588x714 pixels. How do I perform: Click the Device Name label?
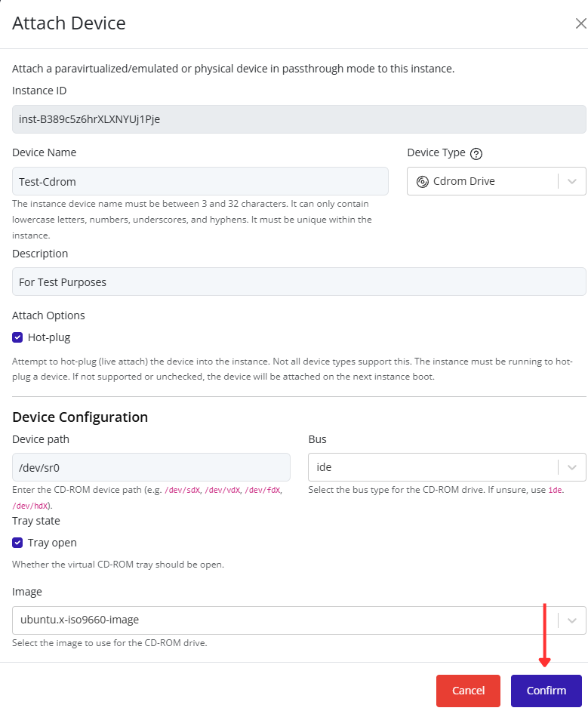pyautogui.click(x=45, y=152)
